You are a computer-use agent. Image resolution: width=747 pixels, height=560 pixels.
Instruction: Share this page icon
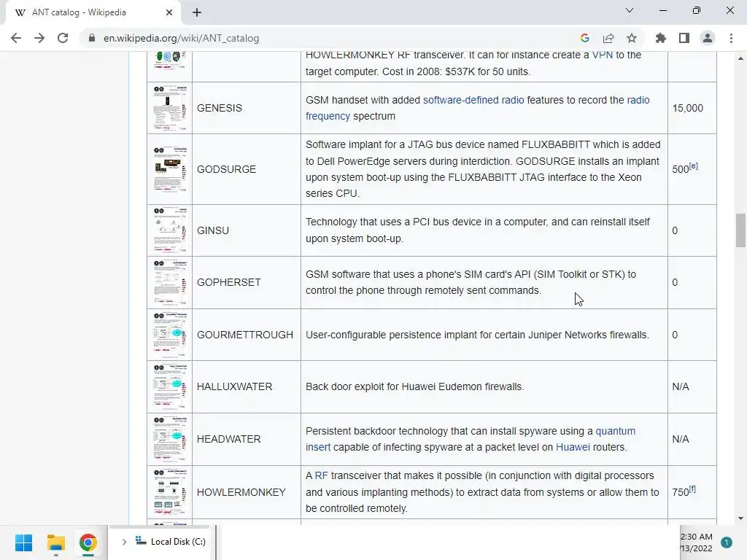pos(608,38)
